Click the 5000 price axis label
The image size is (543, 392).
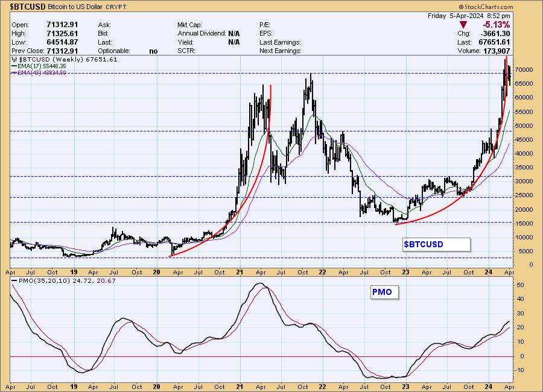click(526, 251)
